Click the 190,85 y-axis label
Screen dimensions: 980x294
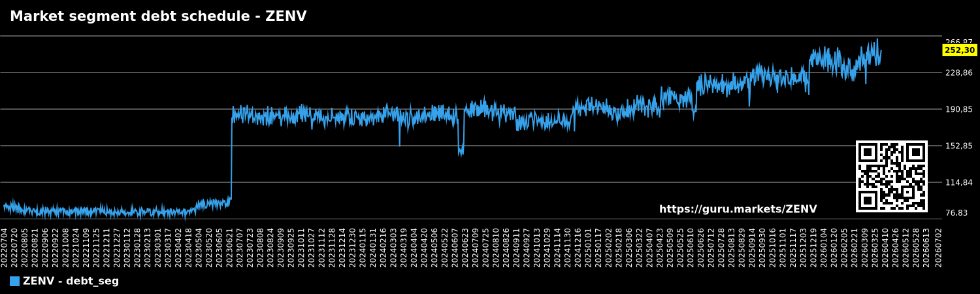coord(959,109)
